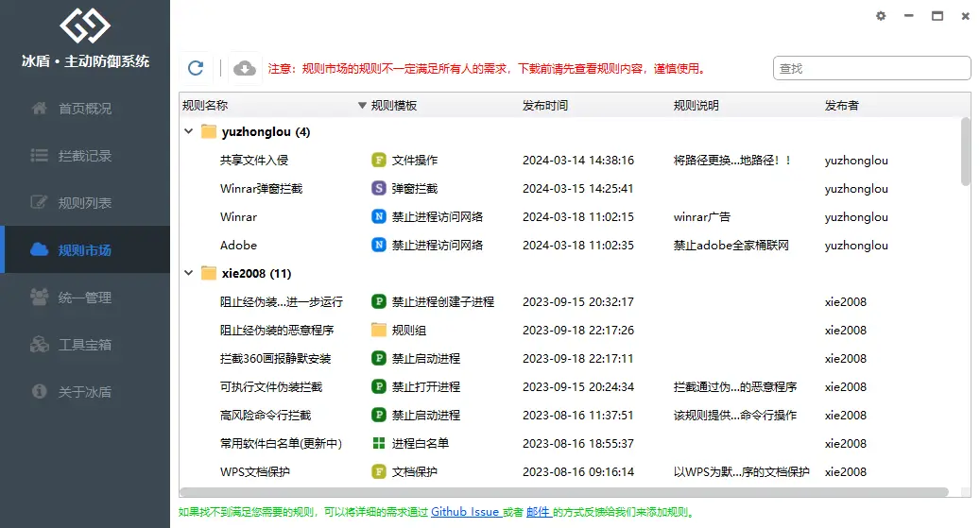Viewport: 980px width, 528px height.
Task: Select the Winrar弹窗拦截 rule row
Action: pyautogui.click(x=262, y=189)
